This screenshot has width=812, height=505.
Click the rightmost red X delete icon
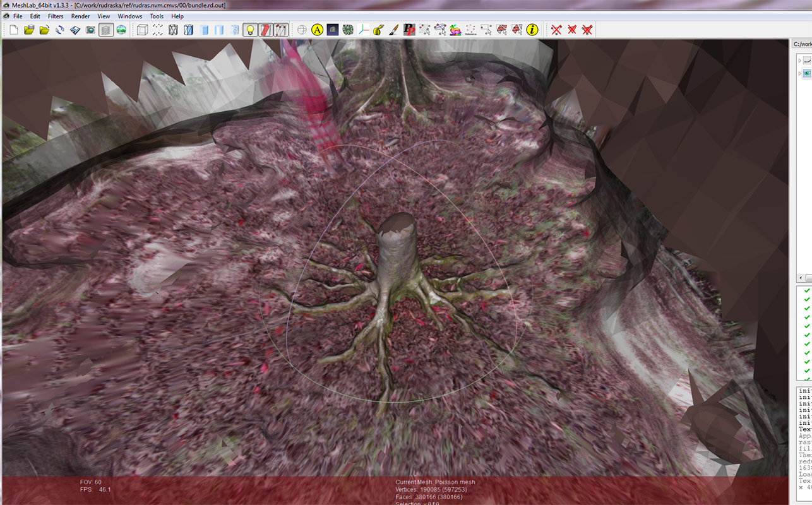pyautogui.click(x=587, y=30)
